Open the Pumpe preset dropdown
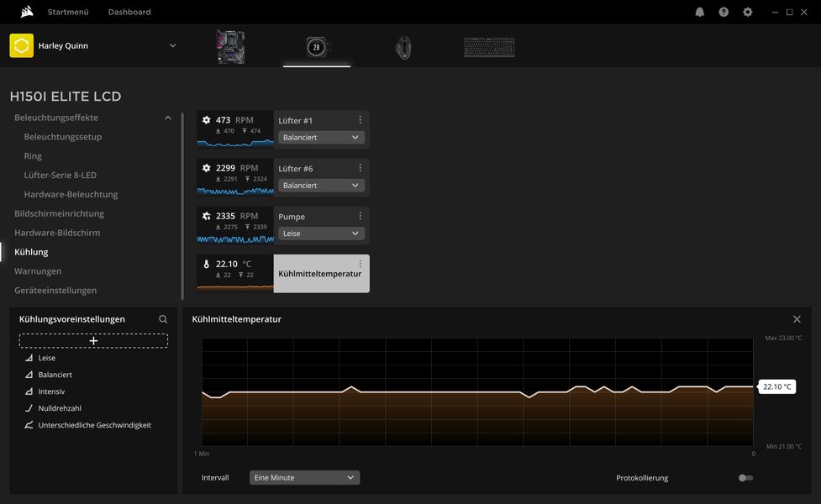This screenshot has height=504, width=821. 322,234
